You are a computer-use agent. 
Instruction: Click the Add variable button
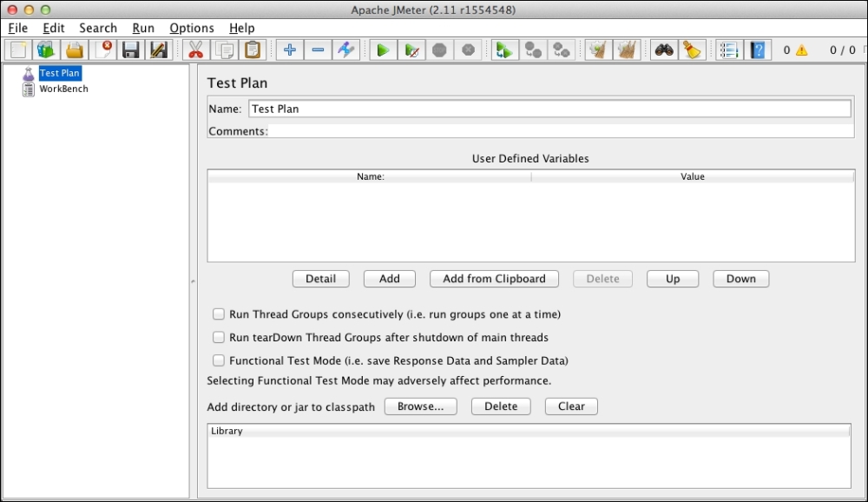pos(390,279)
